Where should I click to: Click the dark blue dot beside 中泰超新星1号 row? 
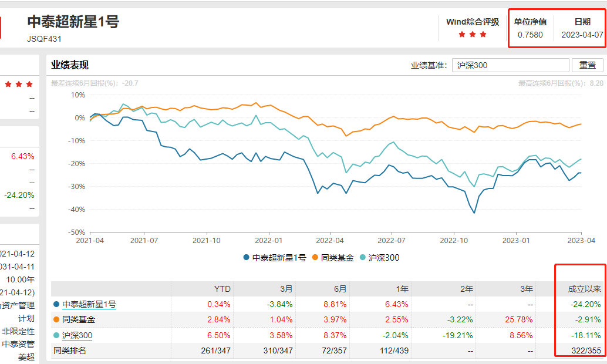[x=56, y=304]
